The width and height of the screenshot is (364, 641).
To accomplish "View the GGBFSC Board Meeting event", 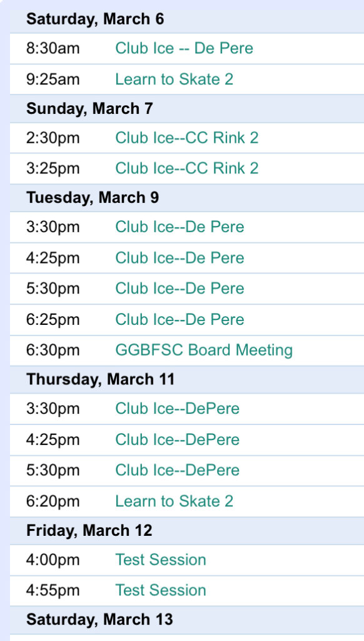I will 204,351.
